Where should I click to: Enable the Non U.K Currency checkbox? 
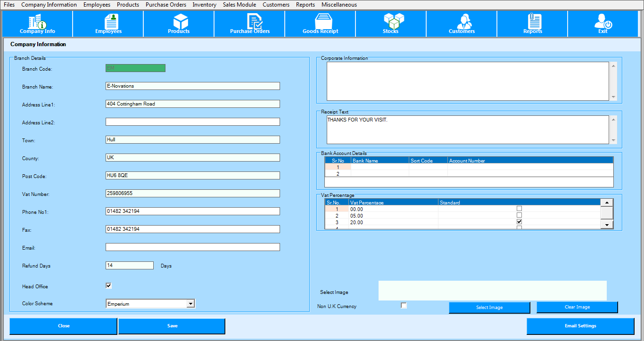(404, 305)
